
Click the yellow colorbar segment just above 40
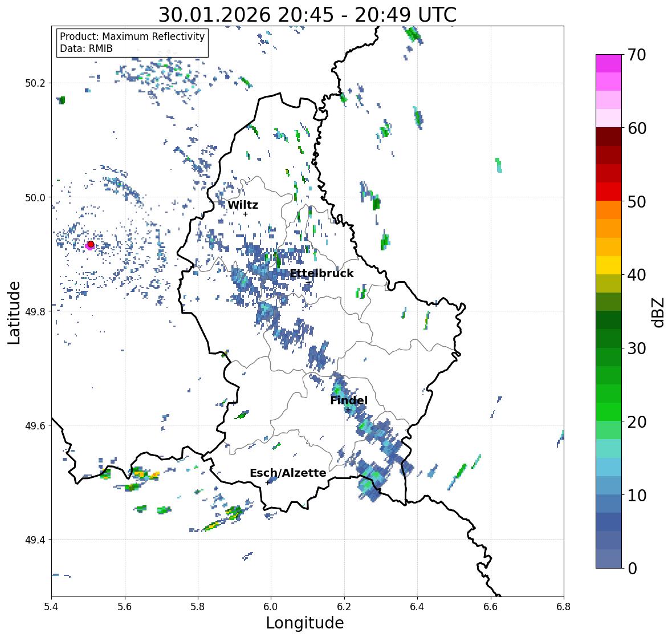[609, 265]
